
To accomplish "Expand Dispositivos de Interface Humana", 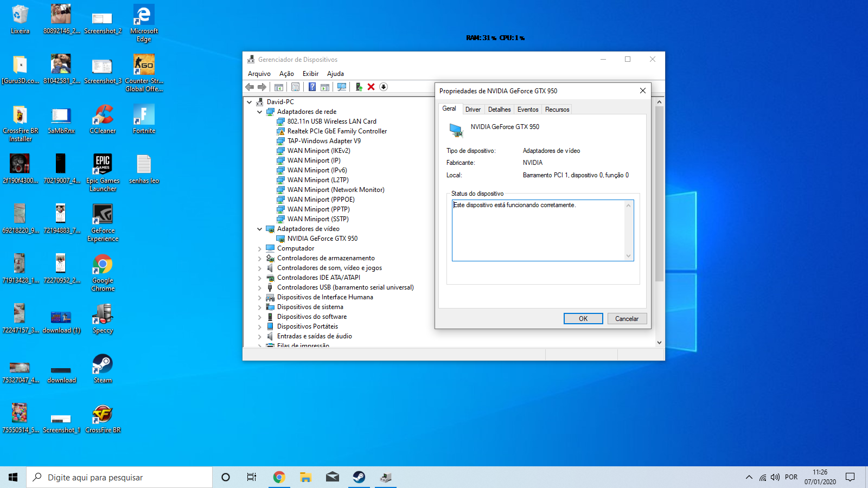I will [260, 297].
